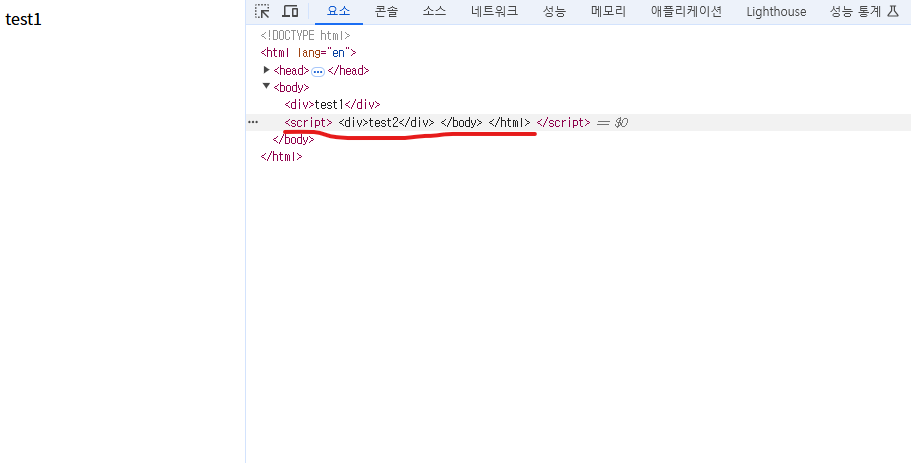The image size is (911, 463).
Task: Open the 요소 tab
Action: click(339, 11)
